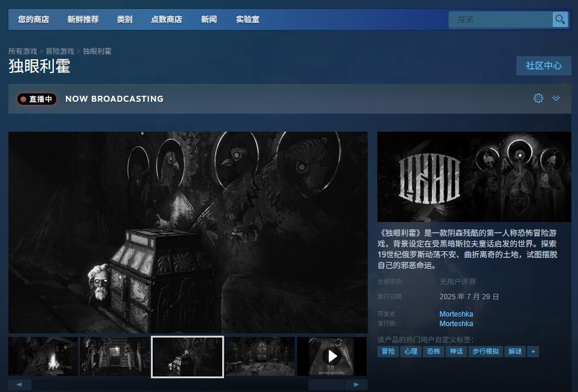Click the "+" to show more user tags
Screen dimensions: 578x392
pos(533,351)
